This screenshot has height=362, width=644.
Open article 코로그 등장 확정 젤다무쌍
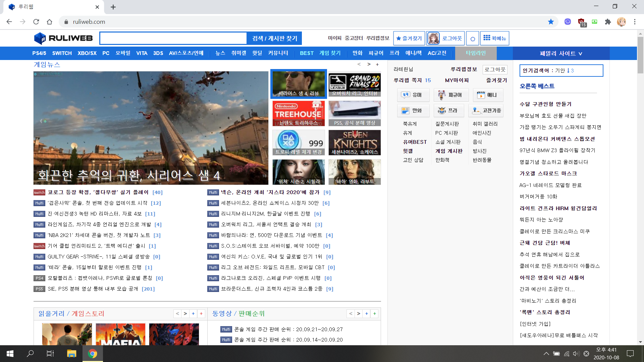98,192
